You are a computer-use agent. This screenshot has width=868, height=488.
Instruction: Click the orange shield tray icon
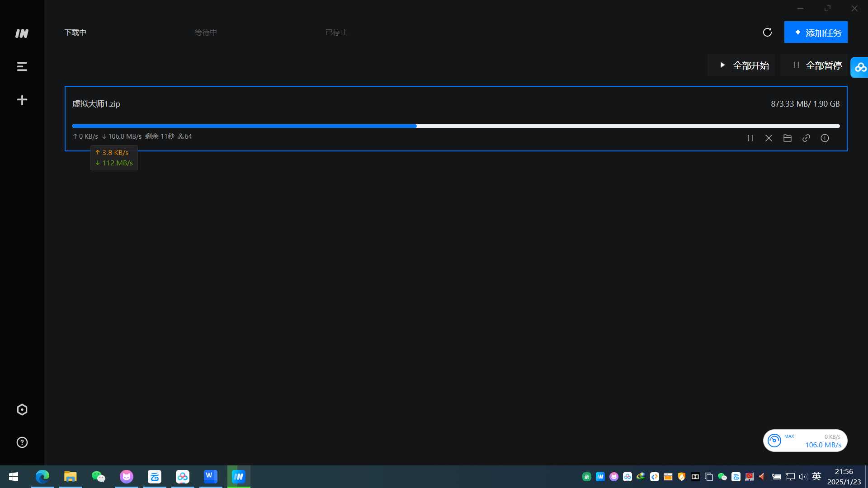point(681,477)
